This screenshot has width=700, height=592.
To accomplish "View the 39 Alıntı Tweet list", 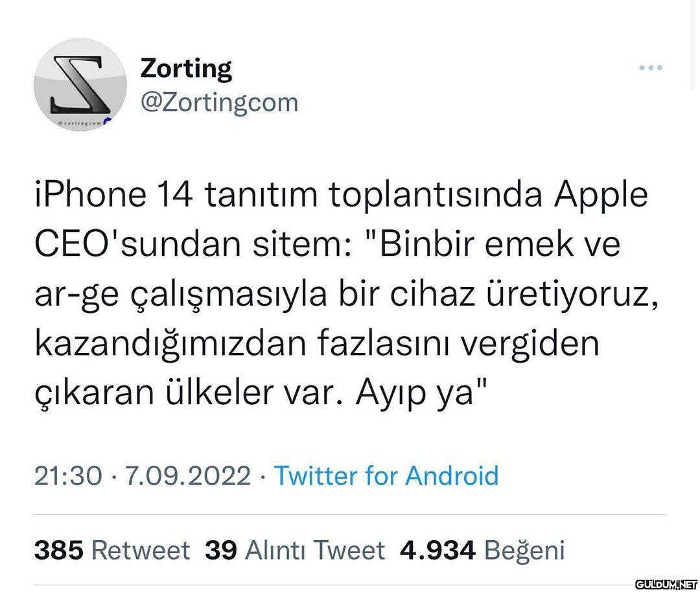I will [295, 550].
